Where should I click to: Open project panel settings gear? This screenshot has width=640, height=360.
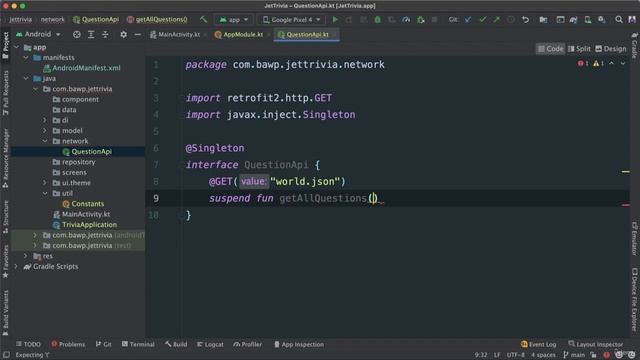[x=123, y=35]
